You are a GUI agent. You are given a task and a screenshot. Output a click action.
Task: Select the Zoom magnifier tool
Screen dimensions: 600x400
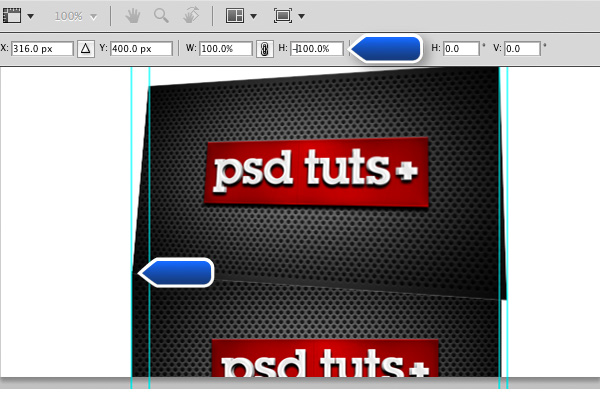(x=161, y=16)
